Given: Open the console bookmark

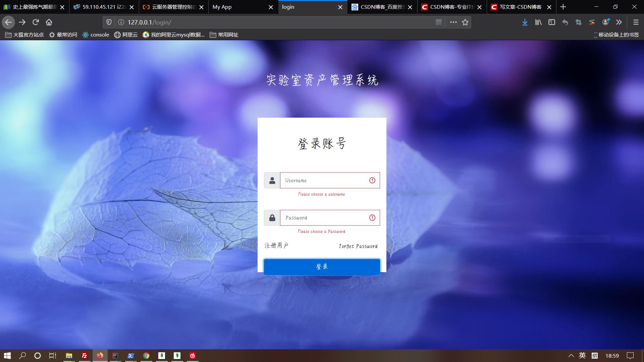Looking at the screenshot, I should point(96,35).
